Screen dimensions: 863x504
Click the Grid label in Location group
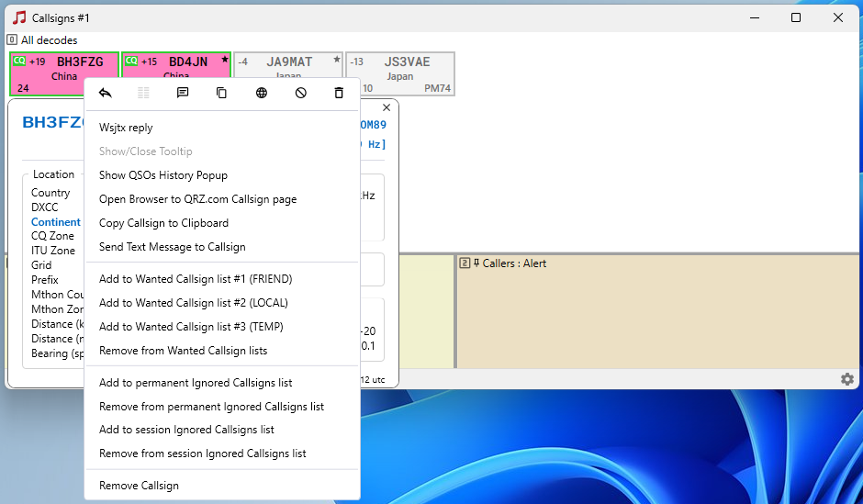coord(41,265)
